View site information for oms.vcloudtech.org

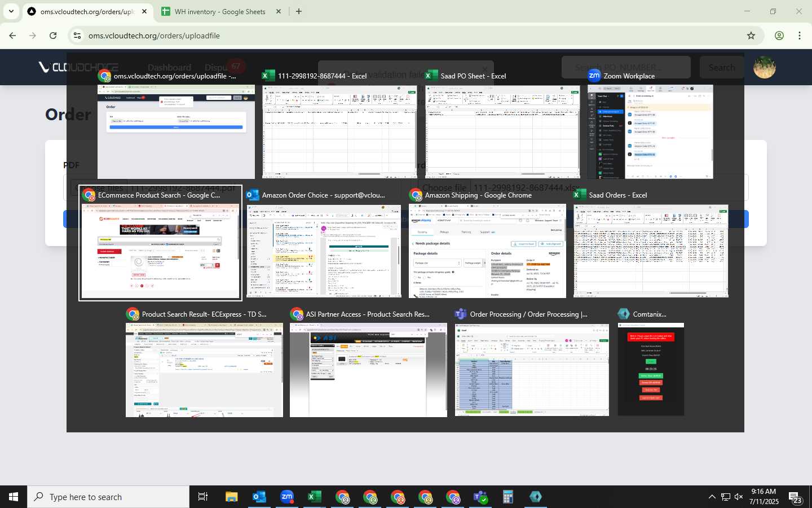(x=77, y=36)
